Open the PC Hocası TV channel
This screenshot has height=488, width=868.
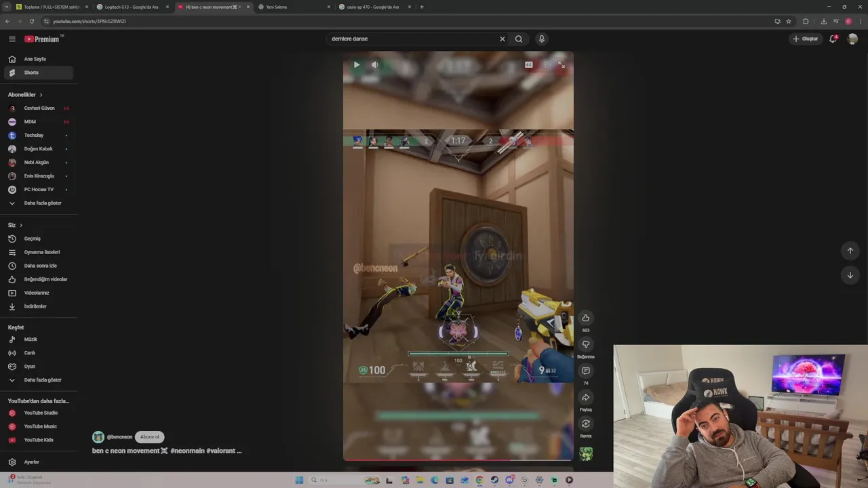click(39, 190)
